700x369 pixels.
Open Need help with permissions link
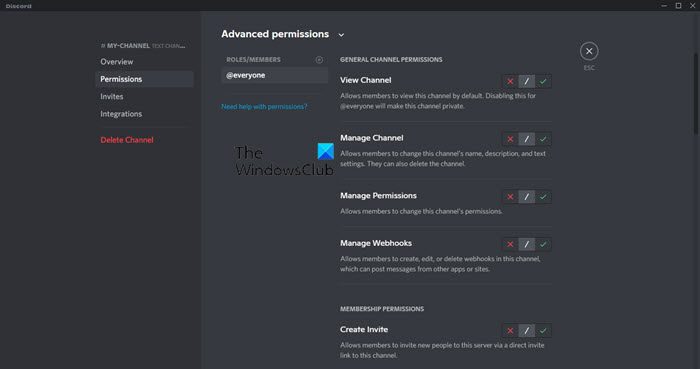click(x=264, y=107)
